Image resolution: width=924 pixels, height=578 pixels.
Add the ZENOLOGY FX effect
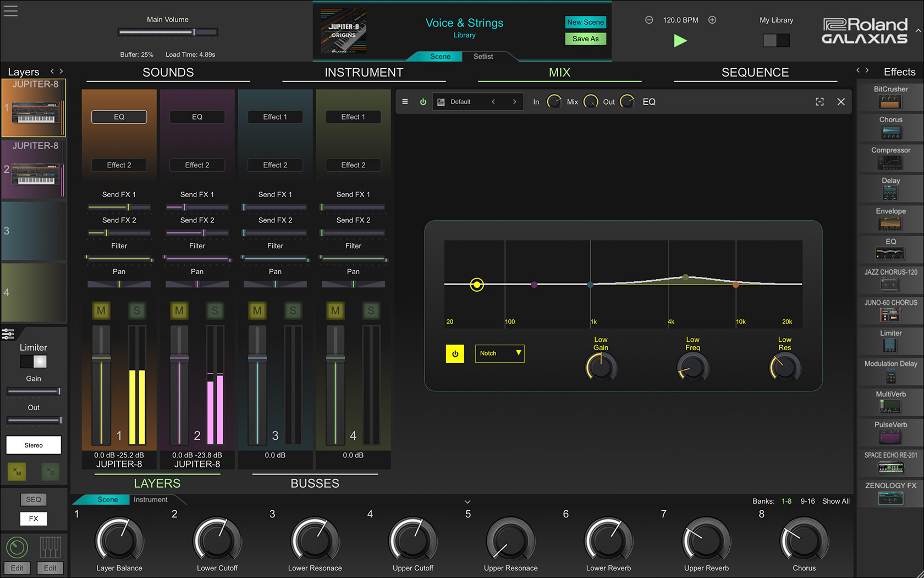(x=890, y=493)
